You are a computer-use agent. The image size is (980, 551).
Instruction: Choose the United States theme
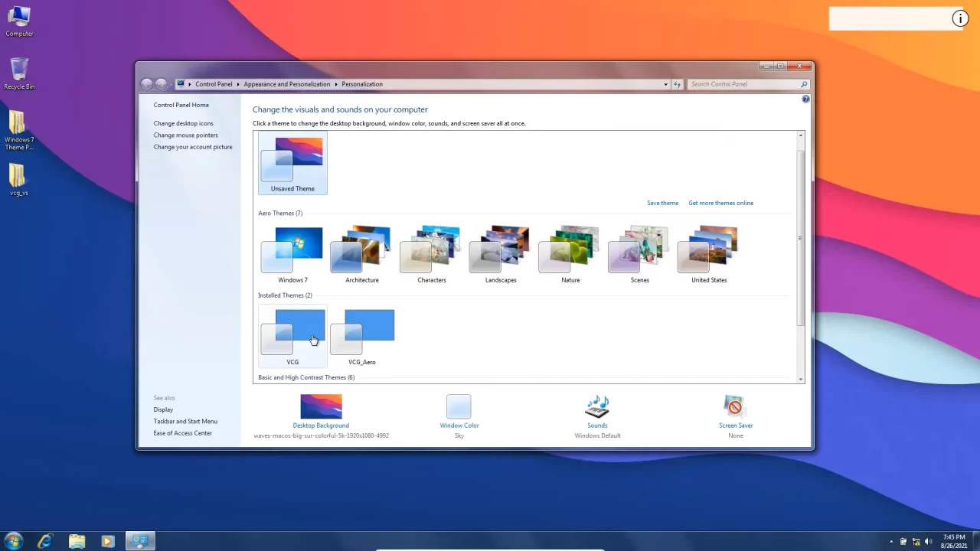709,255
